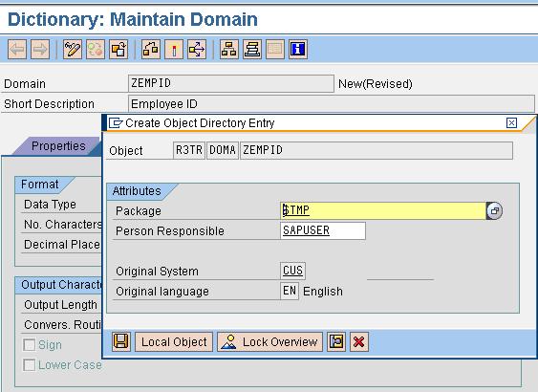Click the Original System field CUS
The width and height of the screenshot is (538, 392).
[x=292, y=271]
